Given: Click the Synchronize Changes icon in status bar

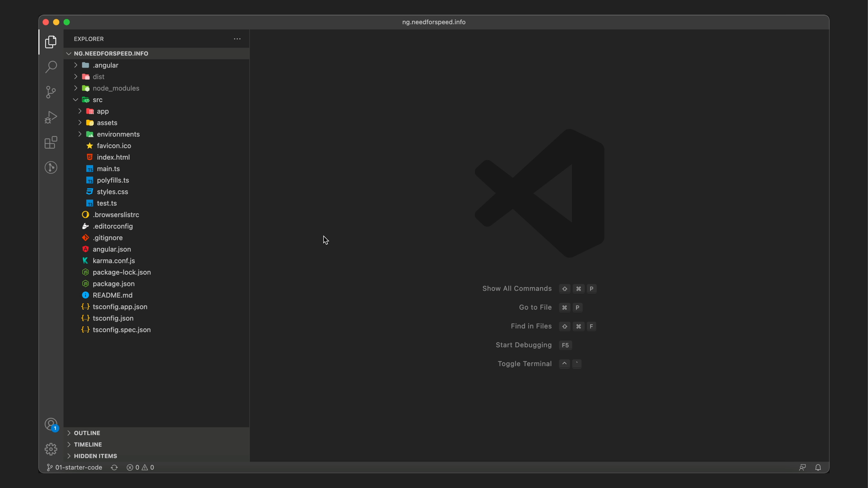Looking at the screenshot, I should click(114, 468).
